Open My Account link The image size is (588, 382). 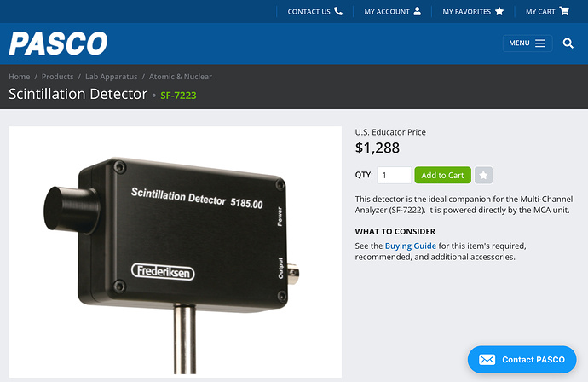click(393, 12)
